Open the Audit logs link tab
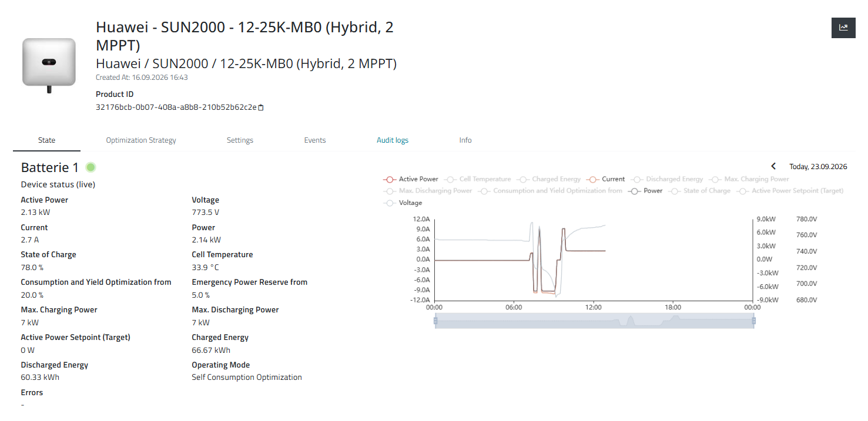 393,140
